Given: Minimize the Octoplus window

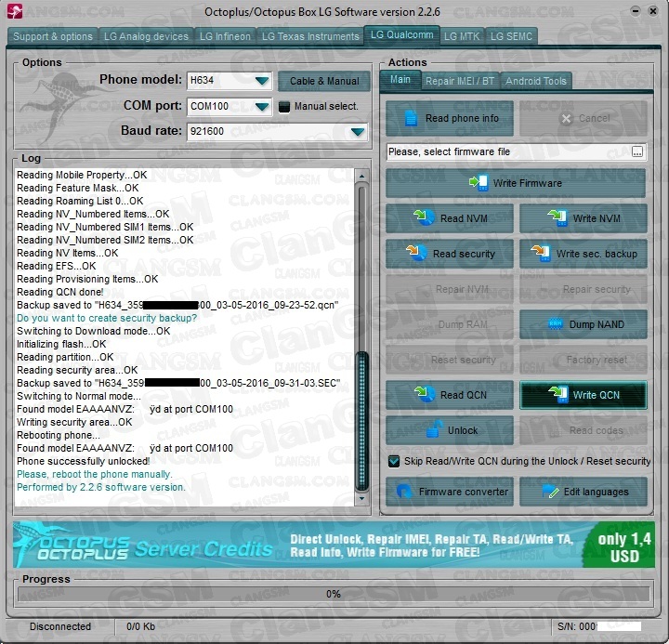Looking at the screenshot, I should pos(636,11).
